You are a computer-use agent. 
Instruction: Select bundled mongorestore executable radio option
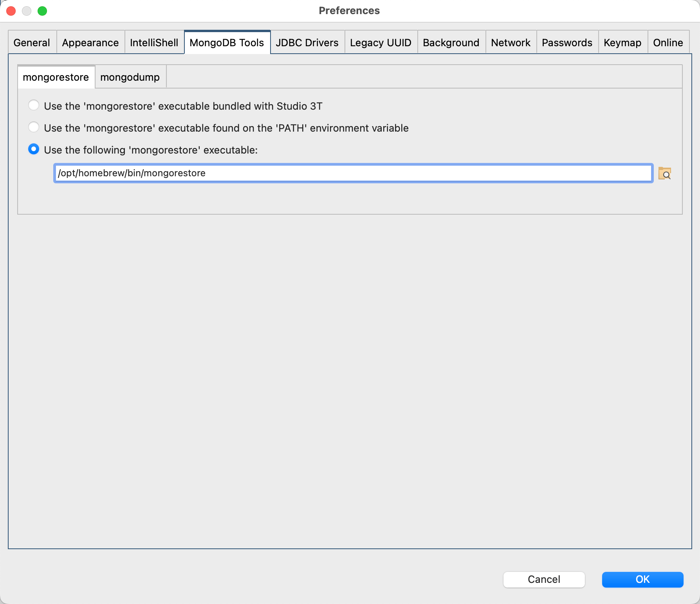[34, 106]
